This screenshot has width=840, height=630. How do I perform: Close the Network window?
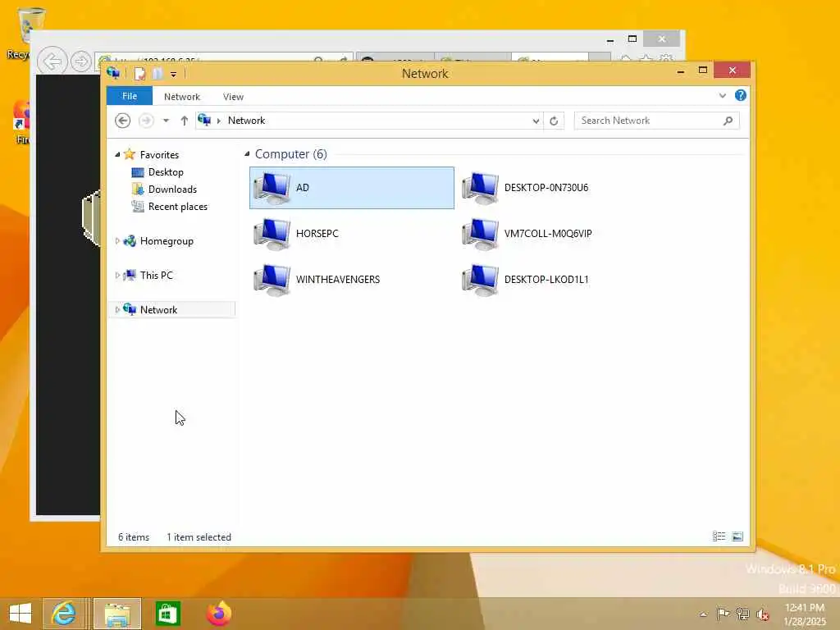[x=733, y=71]
